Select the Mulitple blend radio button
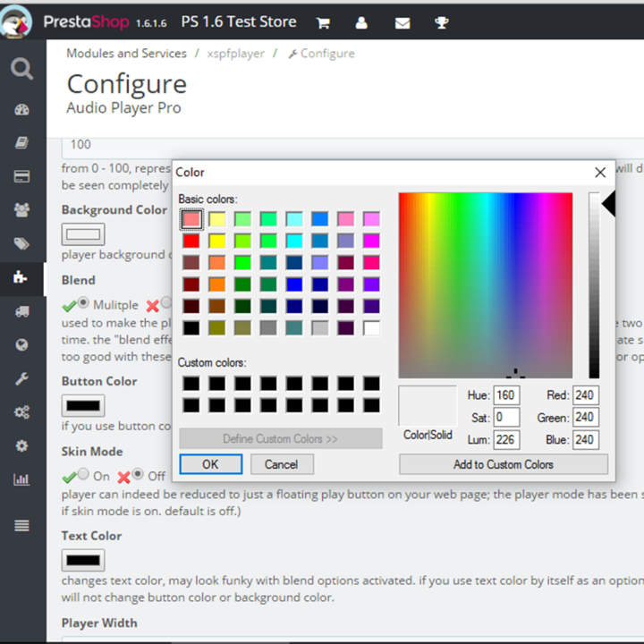The height and width of the screenshot is (644, 644). pos(83,302)
